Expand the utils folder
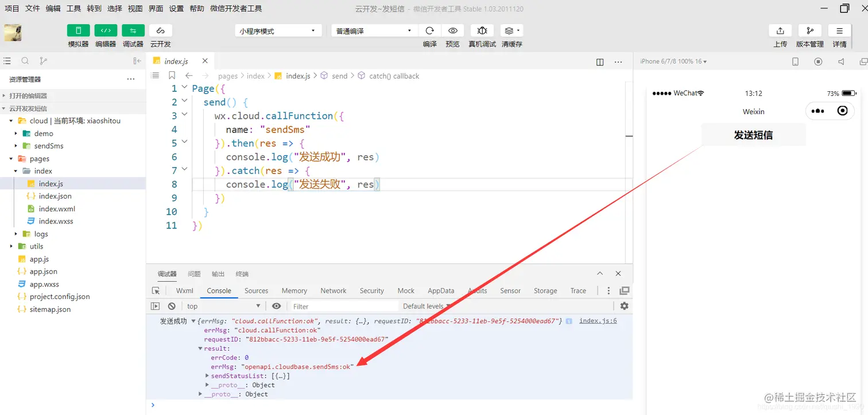Viewport: 868px width, 415px height. coord(72,246)
